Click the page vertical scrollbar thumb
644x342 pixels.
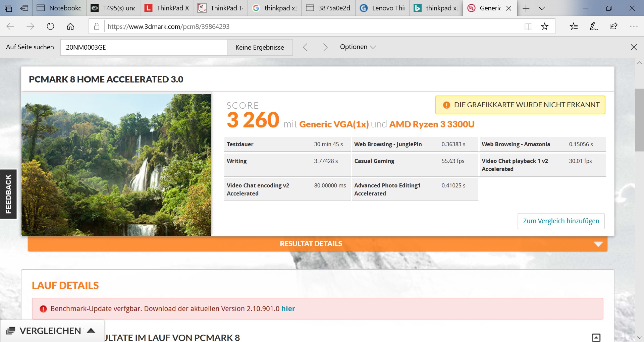[639, 120]
